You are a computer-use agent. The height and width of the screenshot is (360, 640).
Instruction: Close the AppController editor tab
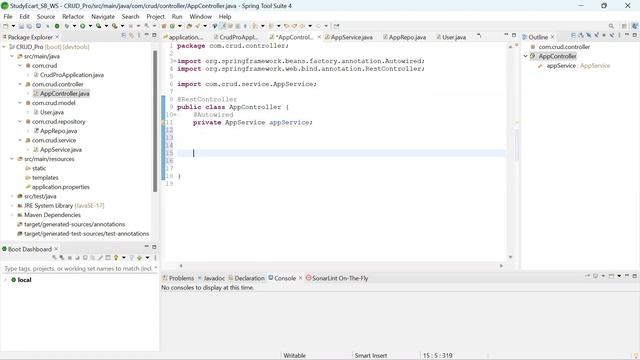319,37
